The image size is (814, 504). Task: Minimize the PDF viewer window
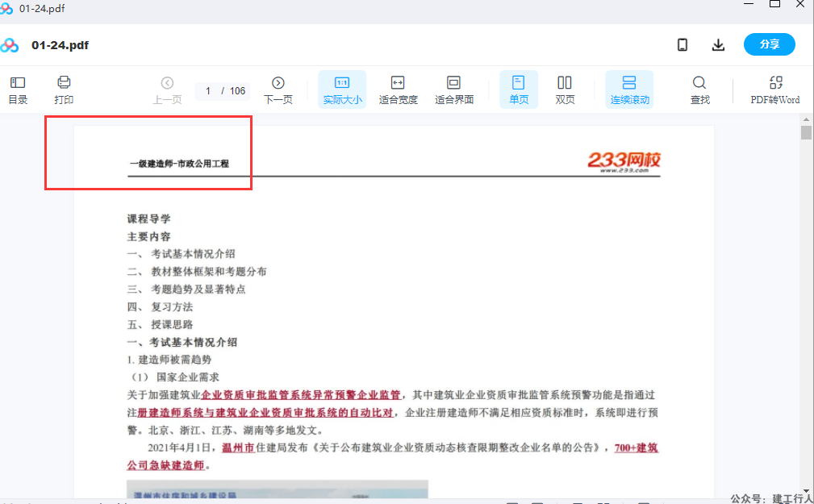point(749,4)
